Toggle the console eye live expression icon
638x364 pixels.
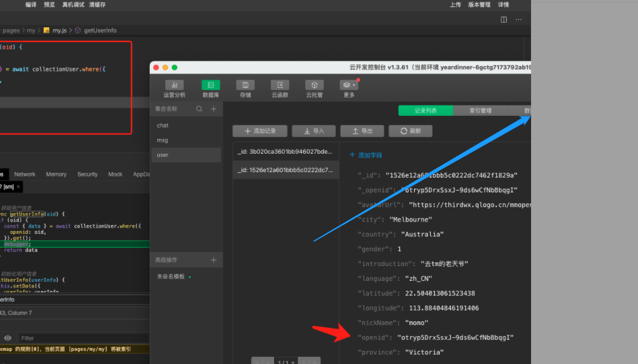click(x=8, y=338)
